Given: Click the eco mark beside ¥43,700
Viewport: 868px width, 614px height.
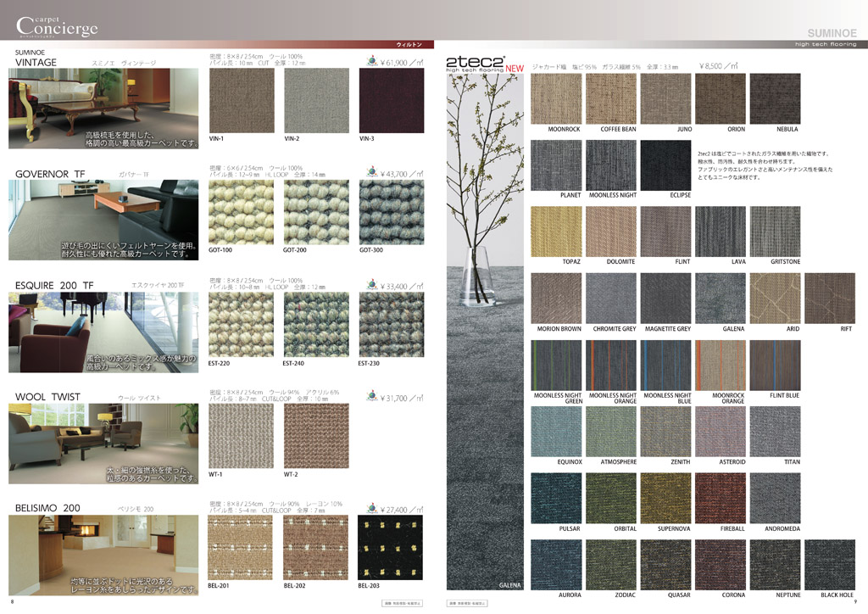Looking at the screenshot, I should (372, 172).
